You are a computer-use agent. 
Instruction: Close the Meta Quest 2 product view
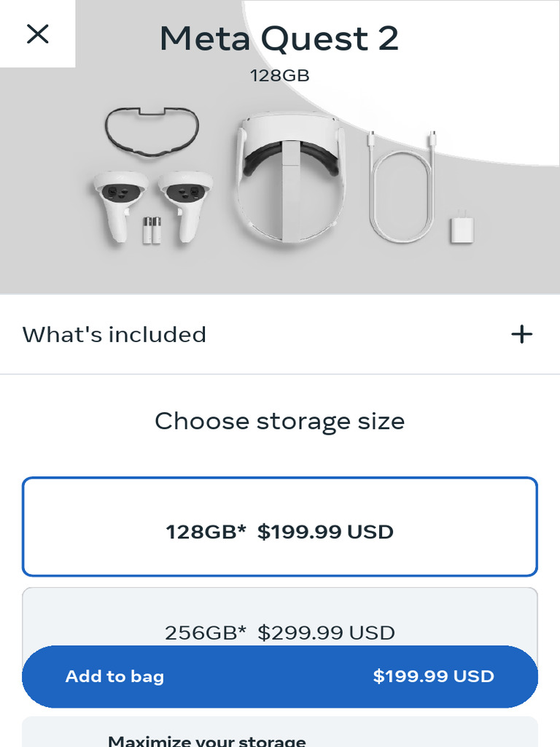click(x=37, y=34)
